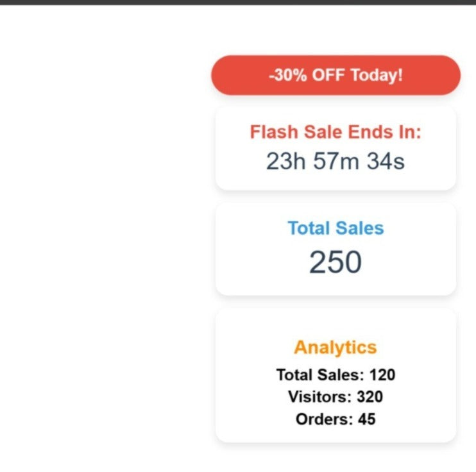476x472 pixels.
Task: Click the "45" orders count
Action: coord(367,419)
